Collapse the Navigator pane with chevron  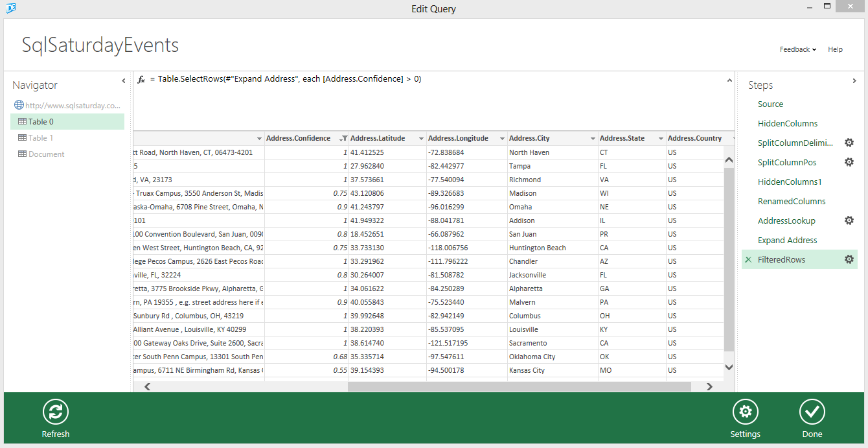pyautogui.click(x=124, y=81)
